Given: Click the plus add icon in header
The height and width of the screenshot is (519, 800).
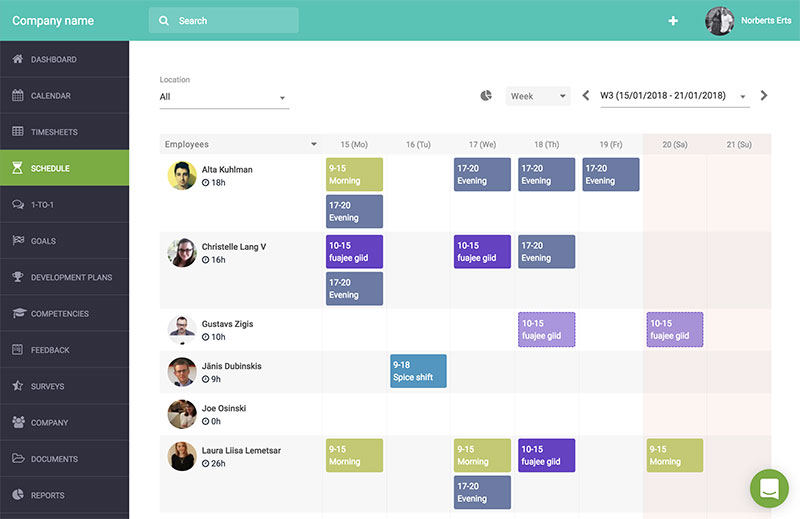Looking at the screenshot, I should pyautogui.click(x=673, y=20).
